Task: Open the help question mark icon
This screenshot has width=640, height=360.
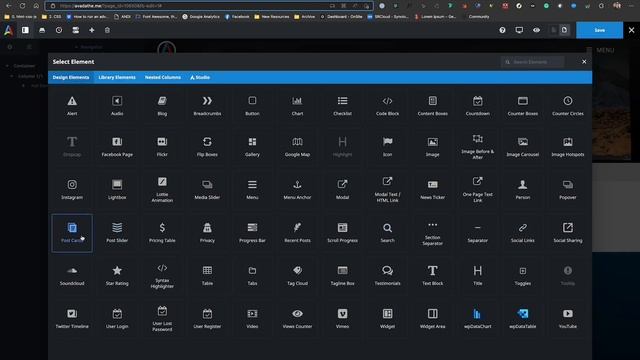Action: point(502,30)
